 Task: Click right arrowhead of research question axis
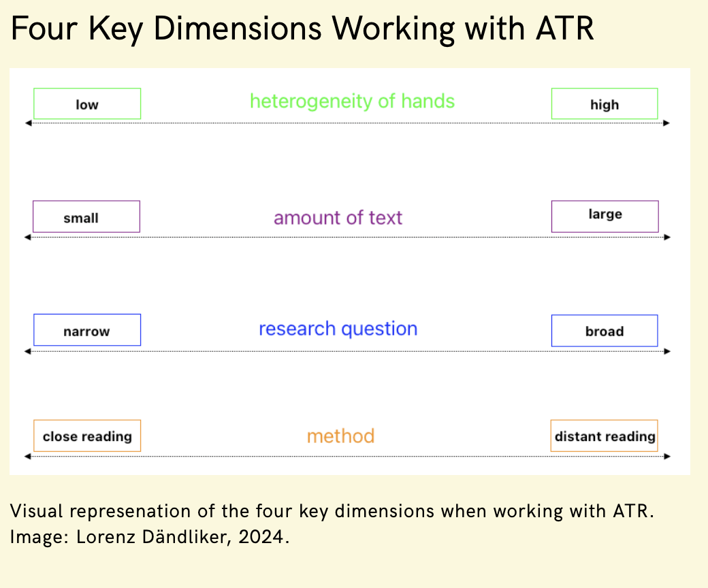(666, 351)
